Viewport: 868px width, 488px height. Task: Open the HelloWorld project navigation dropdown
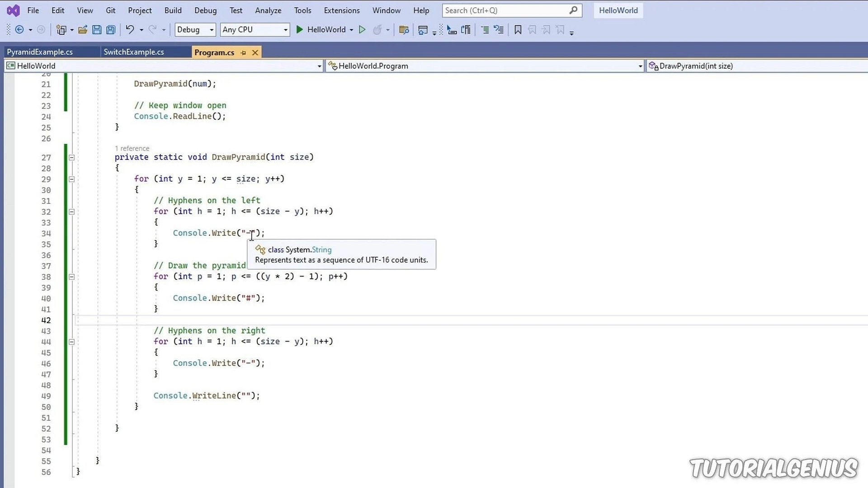[164, 66]
